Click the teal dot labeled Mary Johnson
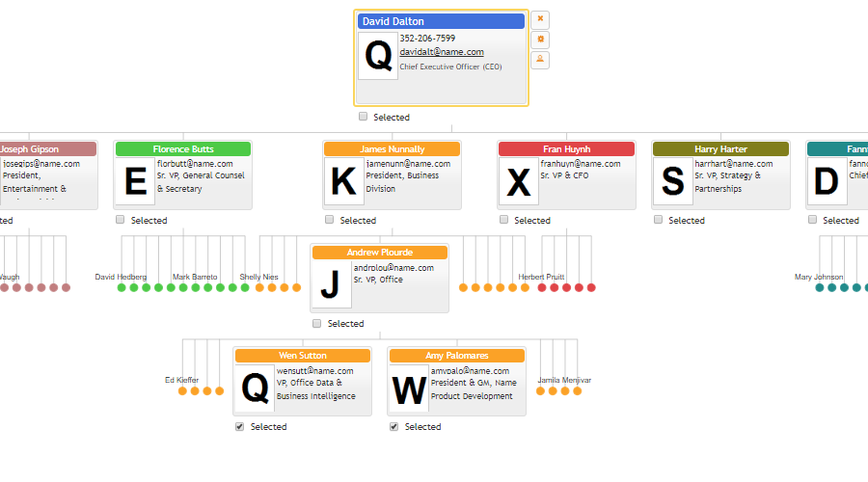This screenshot has width=868, height=482. click(x=820, y=288)
